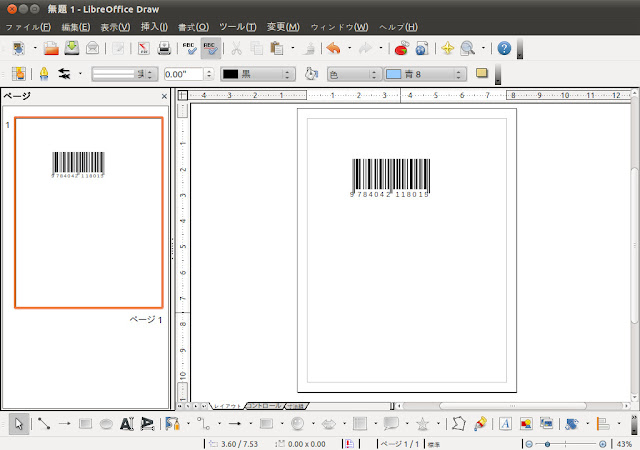Click the zoom out minus button
640x450 pixels.
coord(529,444)
